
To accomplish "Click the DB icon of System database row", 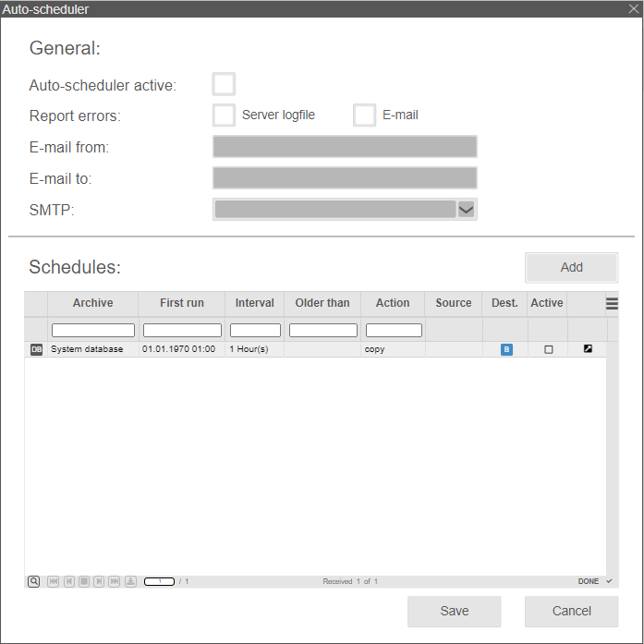I will click(36, 349).
